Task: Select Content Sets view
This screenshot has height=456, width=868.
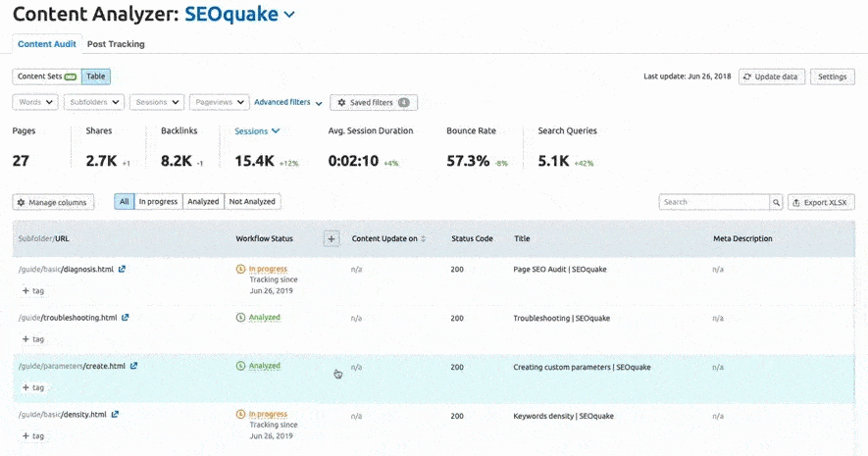Action: [47, 76]
